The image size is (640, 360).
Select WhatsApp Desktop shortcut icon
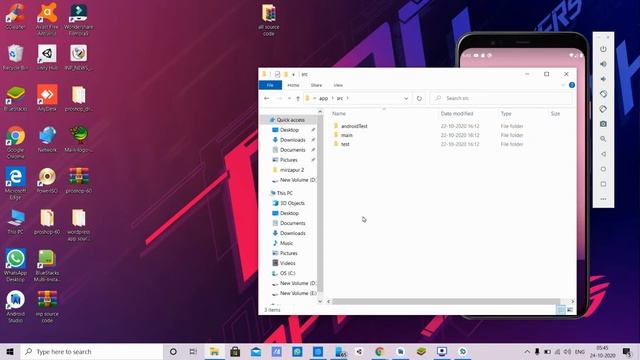coord(16,265)
